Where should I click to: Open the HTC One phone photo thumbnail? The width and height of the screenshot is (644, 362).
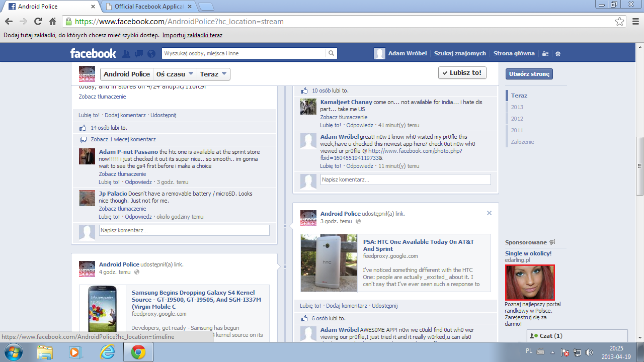[x=329, y=263]
